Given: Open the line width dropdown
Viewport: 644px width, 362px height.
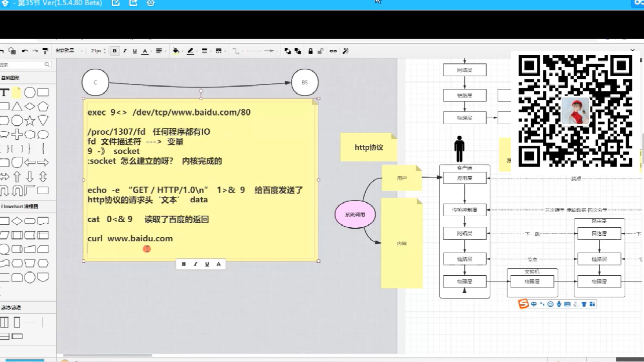Looking at the screenshot, I should point(205,51).
